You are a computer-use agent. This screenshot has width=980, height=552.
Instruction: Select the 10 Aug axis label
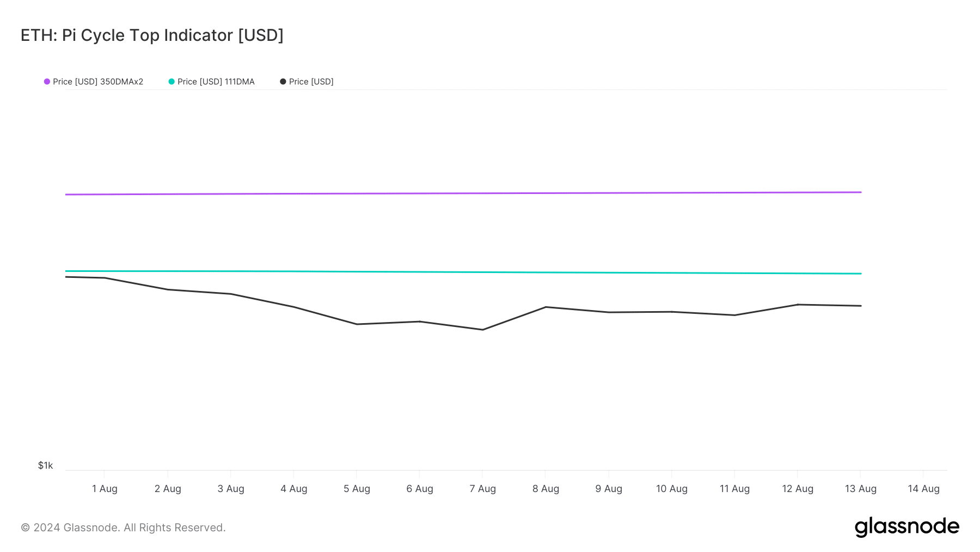pos(672,489)
